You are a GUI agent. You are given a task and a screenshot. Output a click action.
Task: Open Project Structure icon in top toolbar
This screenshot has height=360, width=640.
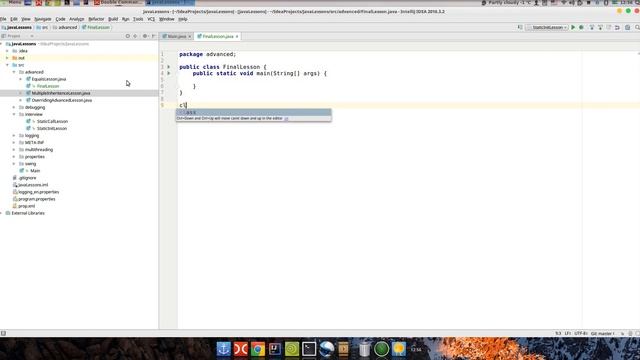click(x=627, y=27)
